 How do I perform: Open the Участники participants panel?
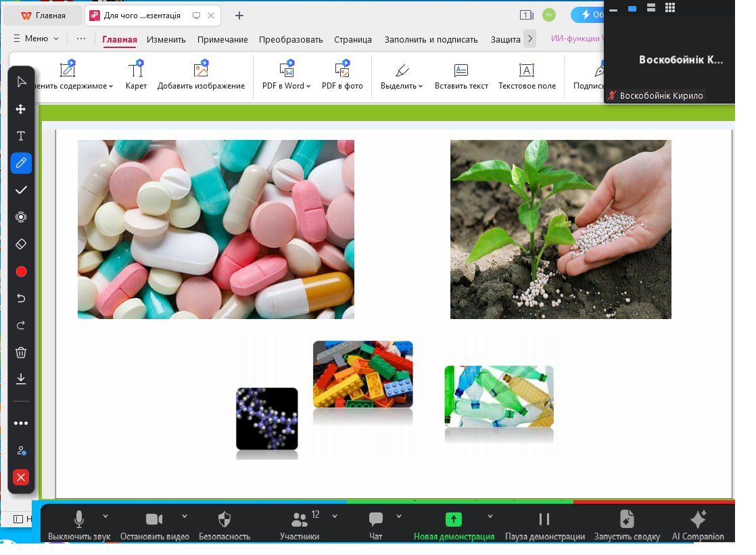point(299,525)
